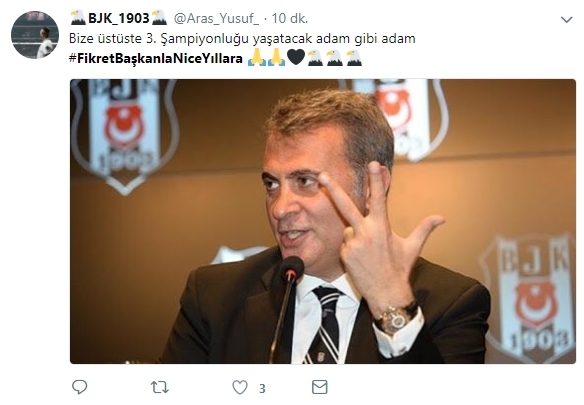Like the tweet with the heart icon
584x405 pixels.
coord(240,387)
